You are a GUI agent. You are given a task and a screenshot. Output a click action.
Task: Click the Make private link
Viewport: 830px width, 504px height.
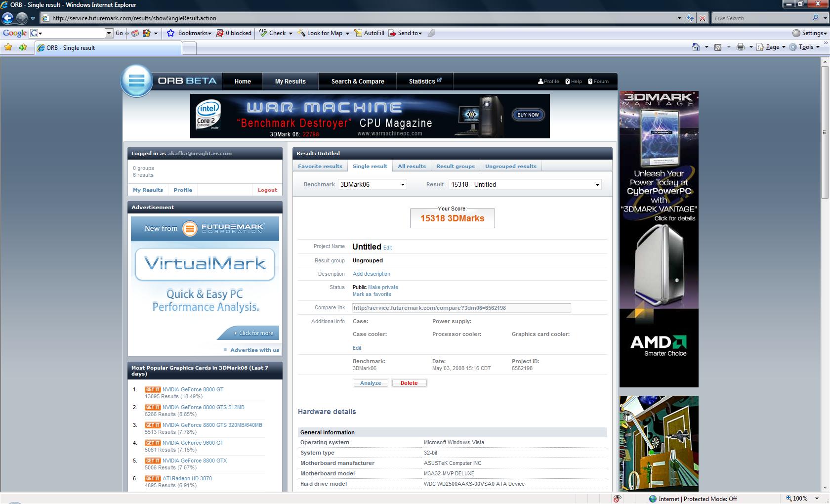tap(383, 287)
